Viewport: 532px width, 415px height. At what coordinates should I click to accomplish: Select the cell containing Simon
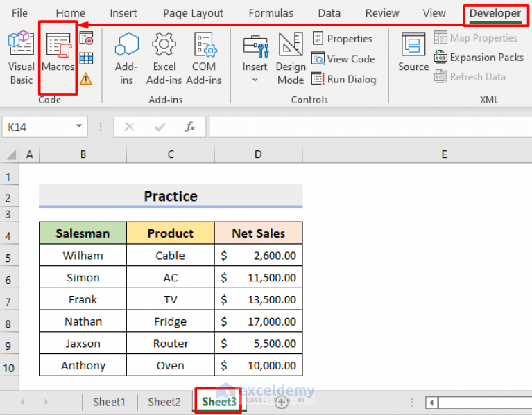click(x=83, y=277)
